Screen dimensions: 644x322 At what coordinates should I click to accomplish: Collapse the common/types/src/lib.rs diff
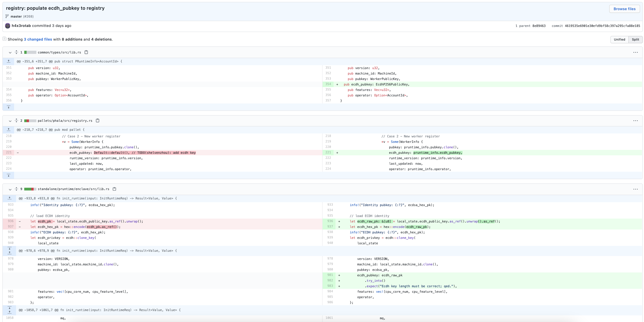(10, 52)
